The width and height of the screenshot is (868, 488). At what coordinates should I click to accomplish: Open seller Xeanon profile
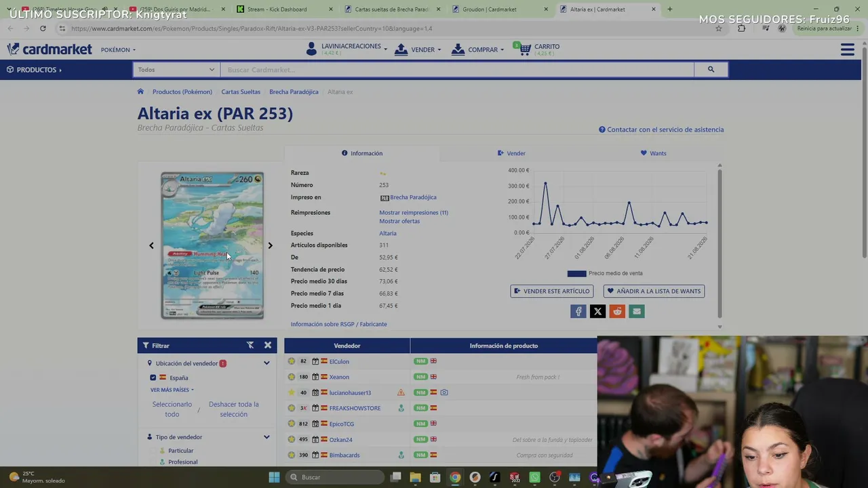coord(339,377)
